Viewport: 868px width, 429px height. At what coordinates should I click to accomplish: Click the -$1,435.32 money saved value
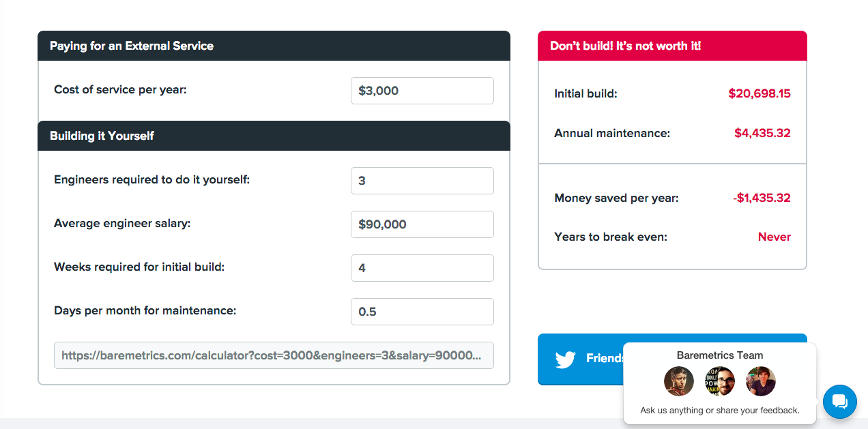762,198
